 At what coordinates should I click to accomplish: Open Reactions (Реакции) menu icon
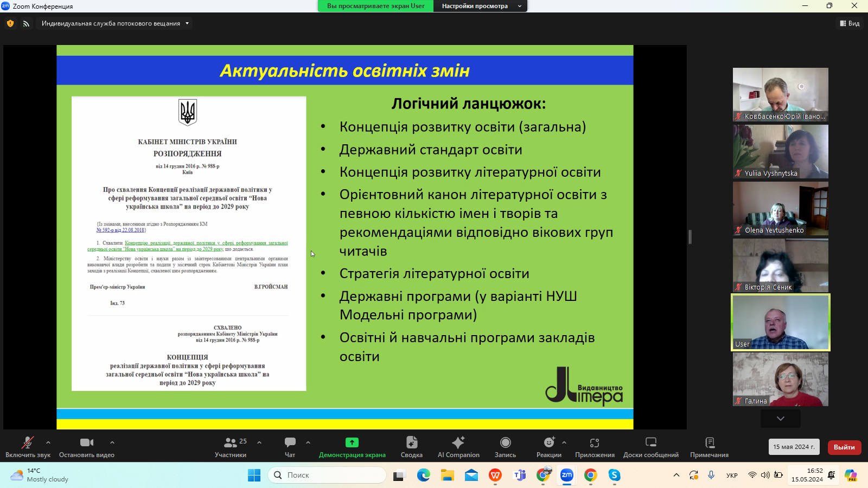pyautogui.click(x=548, y=442)
